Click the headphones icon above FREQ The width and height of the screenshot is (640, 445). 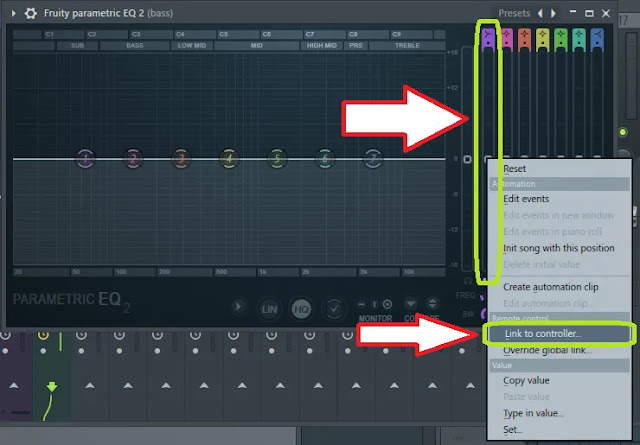coord(468,281)
